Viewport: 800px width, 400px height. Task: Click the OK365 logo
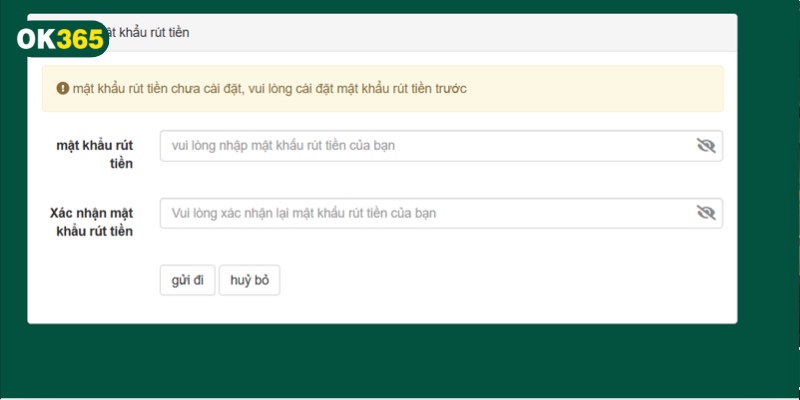[60, 39]
